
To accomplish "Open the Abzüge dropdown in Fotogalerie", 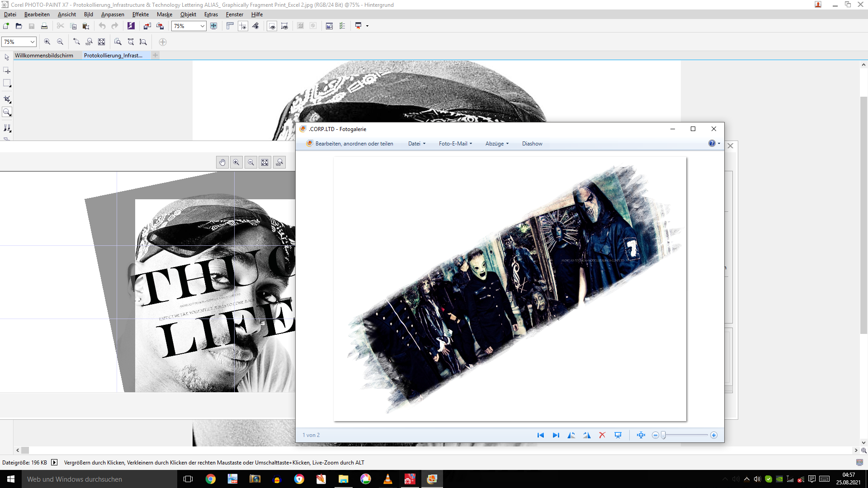I will coord(497,143).
